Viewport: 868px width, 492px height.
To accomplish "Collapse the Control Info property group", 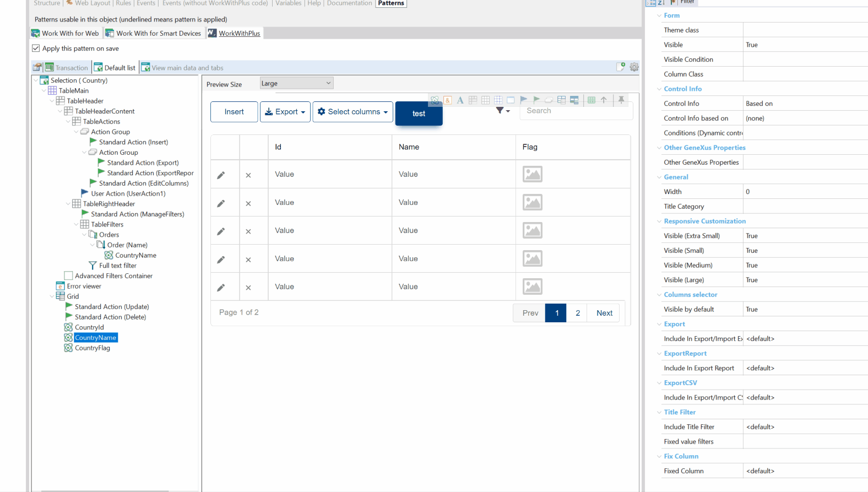I will (x=659, y=89).
